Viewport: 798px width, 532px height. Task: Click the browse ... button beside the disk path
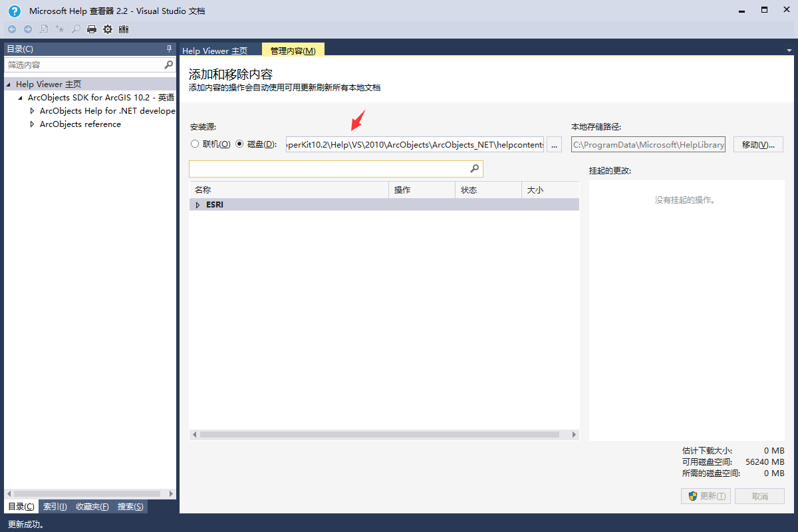pyautogui.click(x=554, y=144)
